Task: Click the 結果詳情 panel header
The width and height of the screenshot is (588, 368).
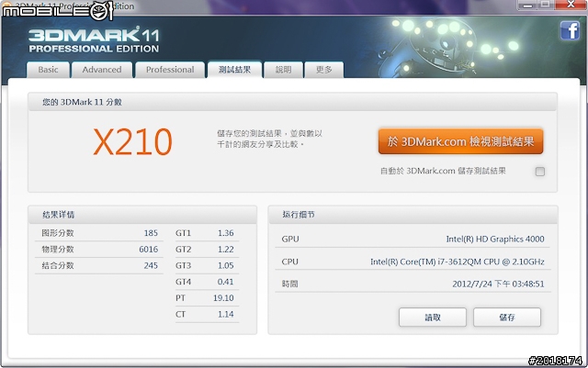Action: (142, 215)
